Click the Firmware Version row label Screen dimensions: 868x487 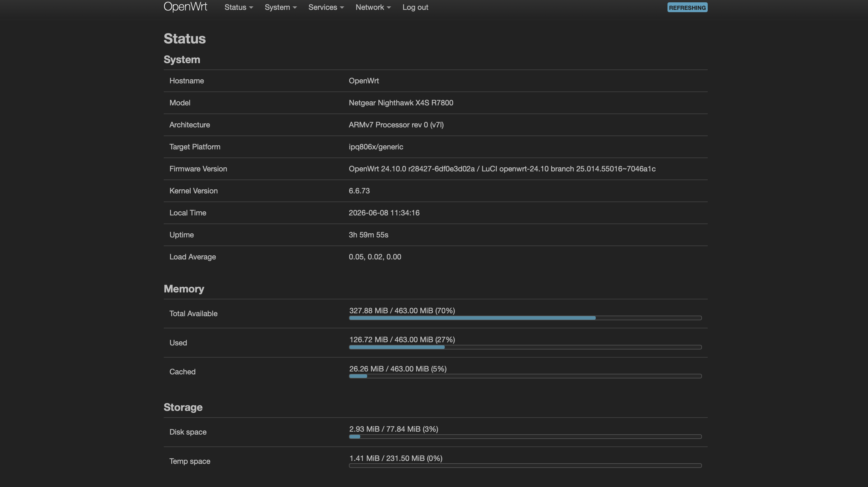coord(198,169)
